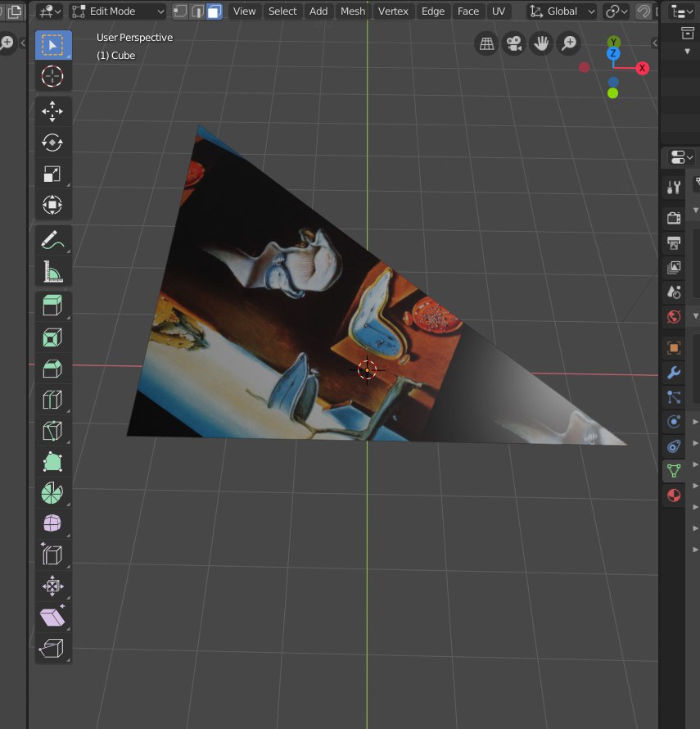Open the Scene properties tab
The width and height of the screenshot is (700, 729).
pyautogui.click(x=674, y=292)
